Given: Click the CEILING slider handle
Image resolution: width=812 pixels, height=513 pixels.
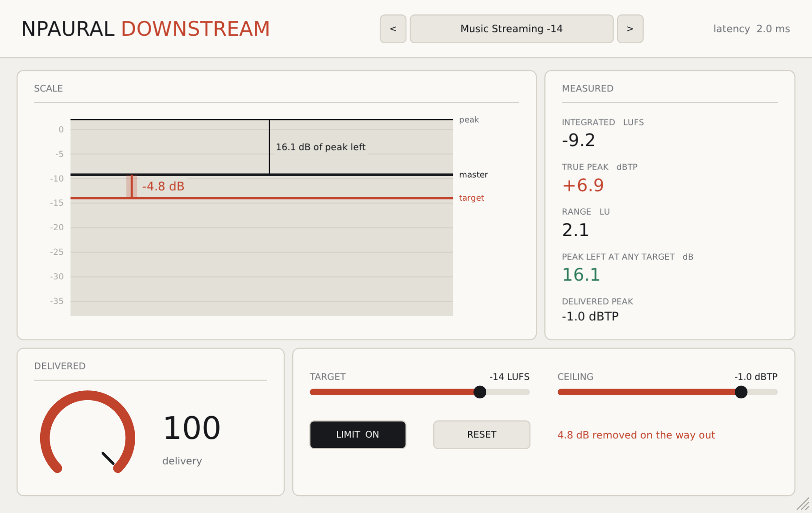Looking at the screenshot, I should 741,392.
